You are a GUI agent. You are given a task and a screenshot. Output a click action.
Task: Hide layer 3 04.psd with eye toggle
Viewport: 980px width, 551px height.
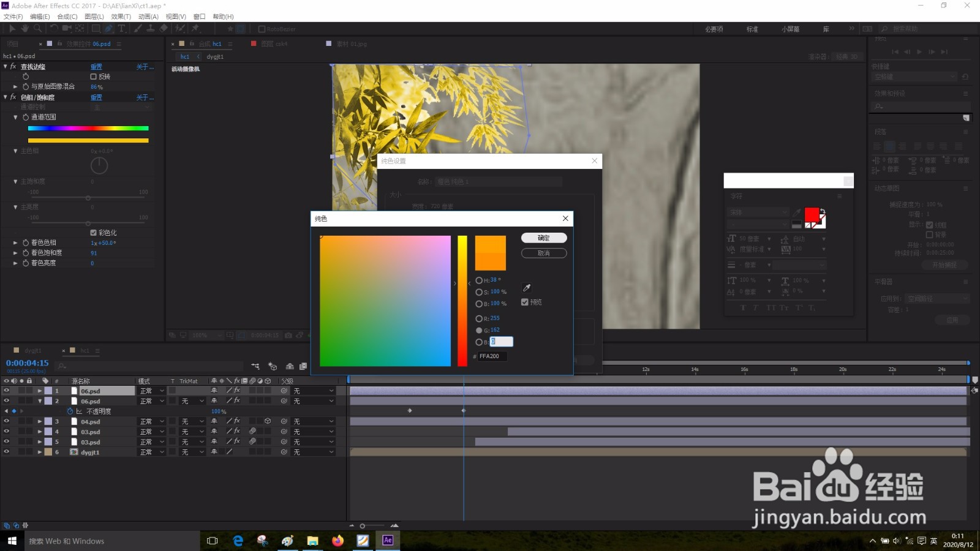(x=7, y=421)
